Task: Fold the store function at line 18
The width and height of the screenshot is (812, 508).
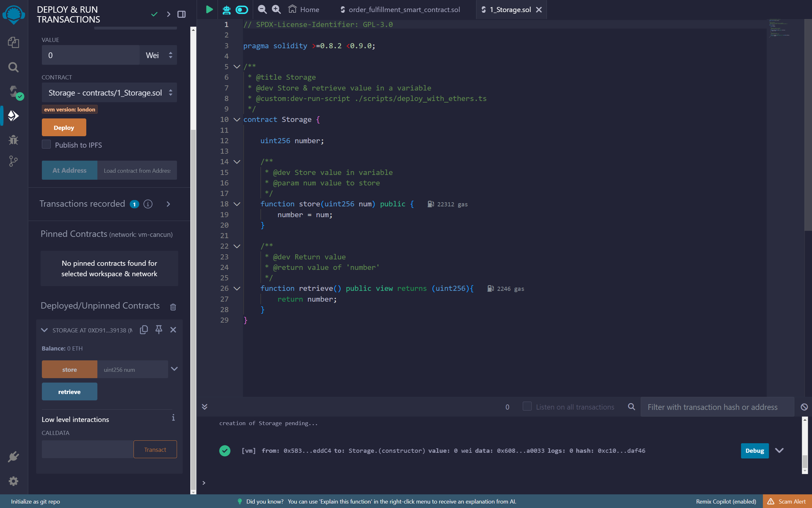Action: tap(237, 204)
